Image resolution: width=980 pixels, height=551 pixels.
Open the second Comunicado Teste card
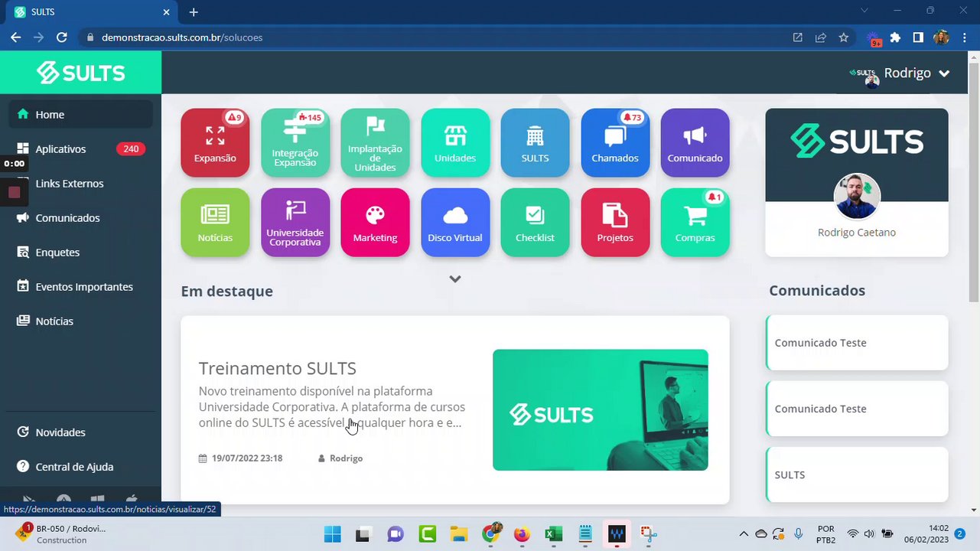coord(857,409)
